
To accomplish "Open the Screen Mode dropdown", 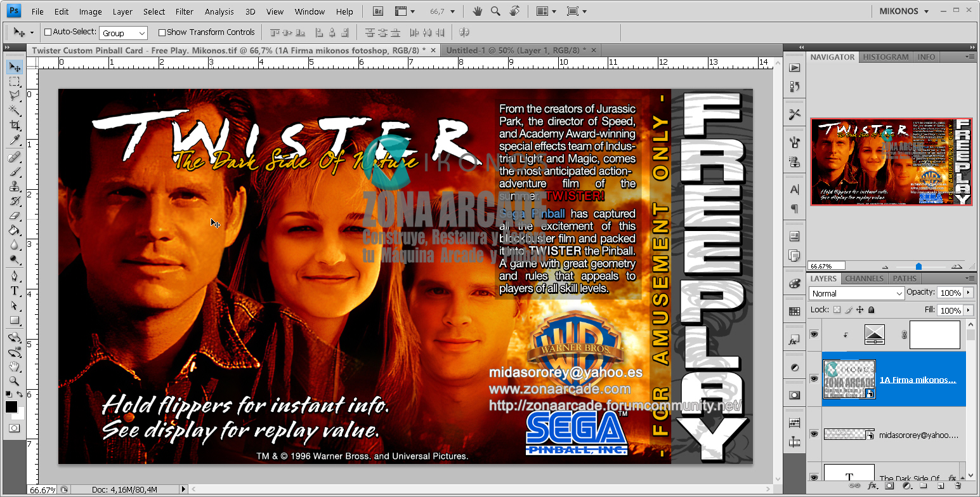I will 577,11.
